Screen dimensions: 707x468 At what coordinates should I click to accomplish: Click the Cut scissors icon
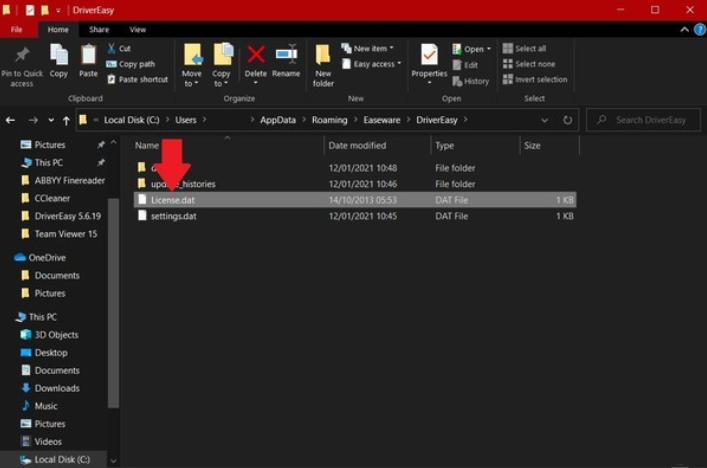[x=111, y=48]
